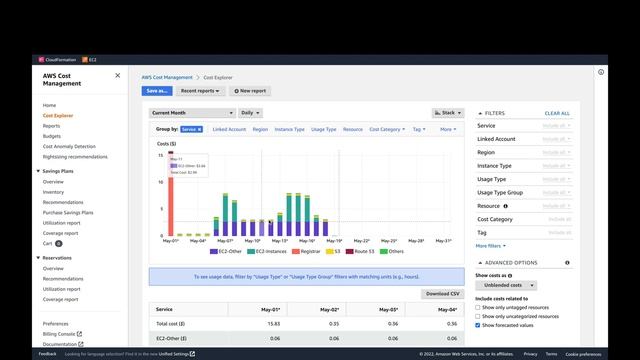Open the Daily granularity dropdown

click(250, 113)
